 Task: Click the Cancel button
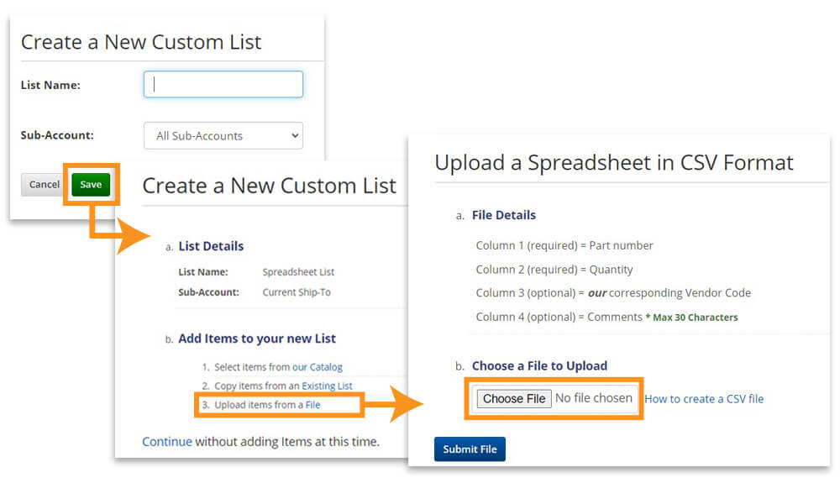coord(44,184)
